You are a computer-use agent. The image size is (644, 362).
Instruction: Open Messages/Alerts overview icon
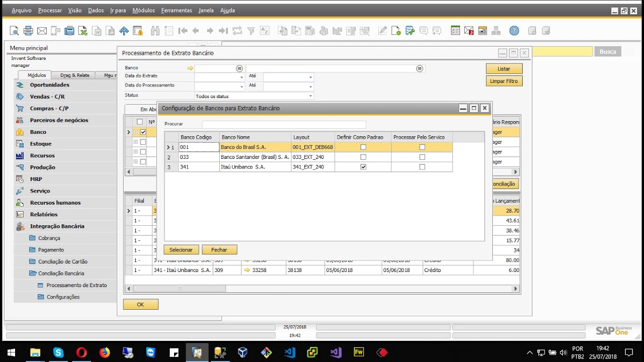[x=469, y=31]
